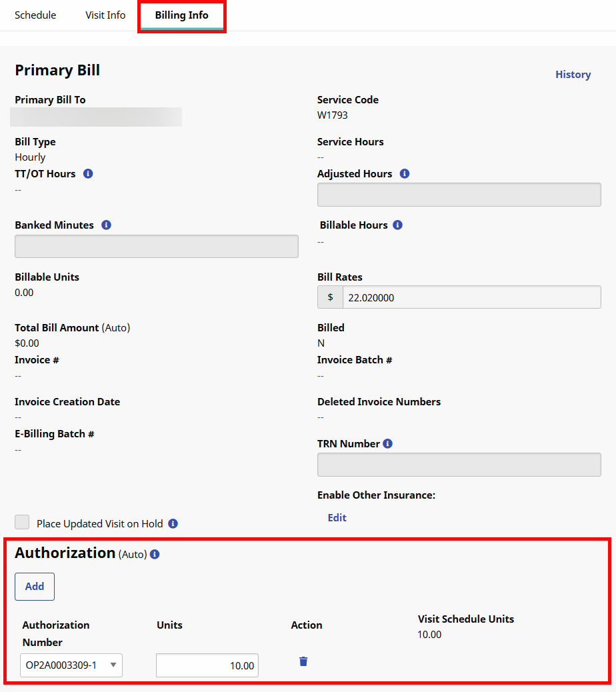Click Edit under Enable Other Insurance
The height and width of the screenshot is (692, 616).
click(337, 518)
